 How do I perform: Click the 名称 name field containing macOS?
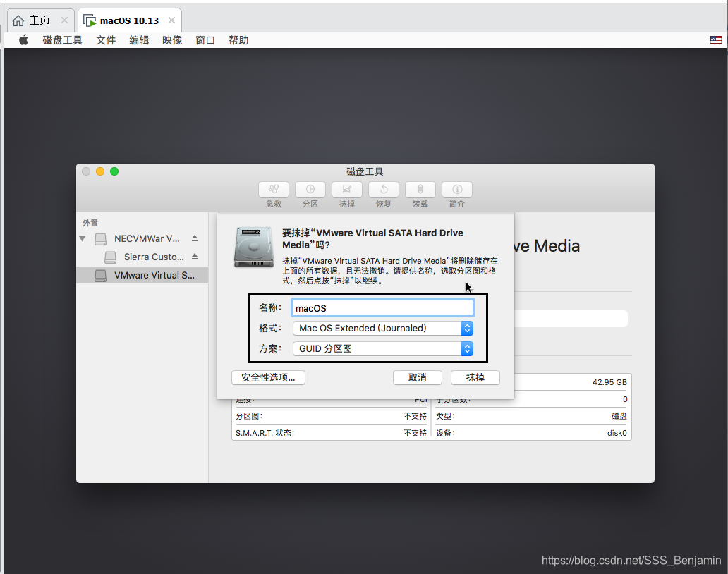pos(383,308)
